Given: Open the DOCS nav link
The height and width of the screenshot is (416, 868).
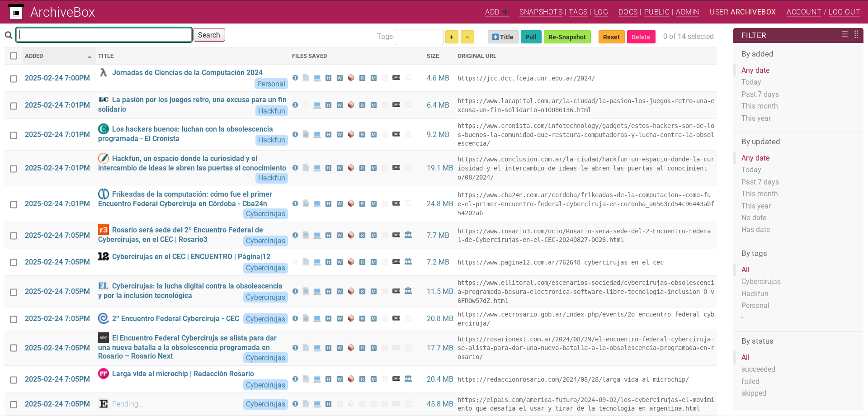Looking at the screenshot, I should (x=628, y=12).
